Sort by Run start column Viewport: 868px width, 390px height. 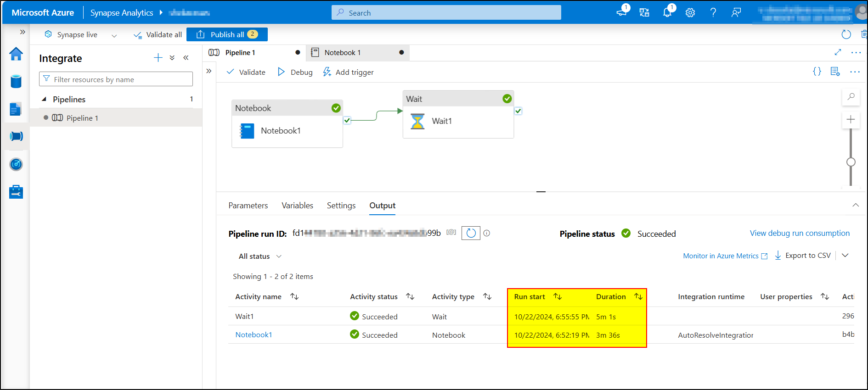[558, 297]
